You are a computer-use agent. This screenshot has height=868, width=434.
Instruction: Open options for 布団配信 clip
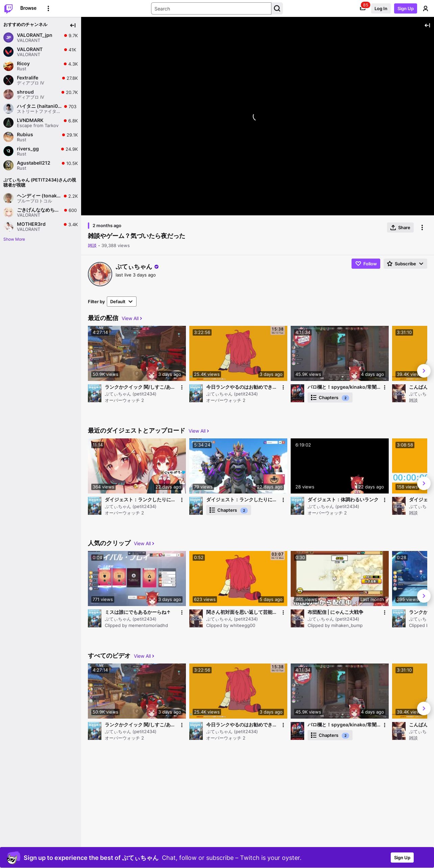tap(385, 612)
